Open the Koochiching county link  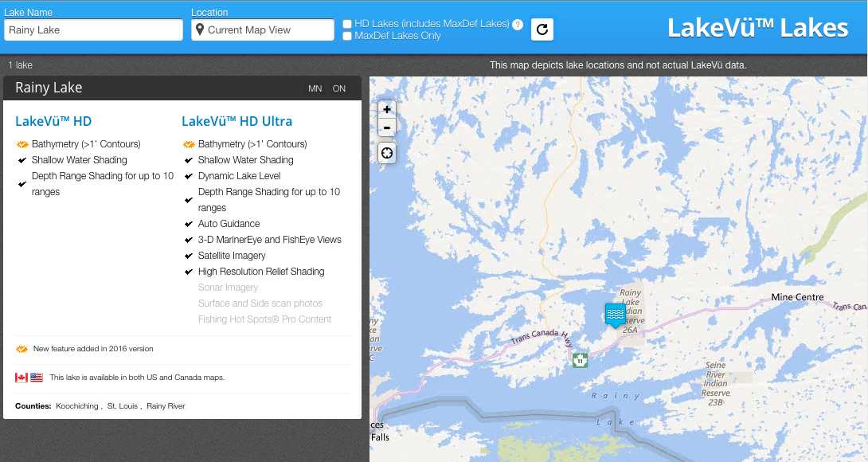point(77,406)
